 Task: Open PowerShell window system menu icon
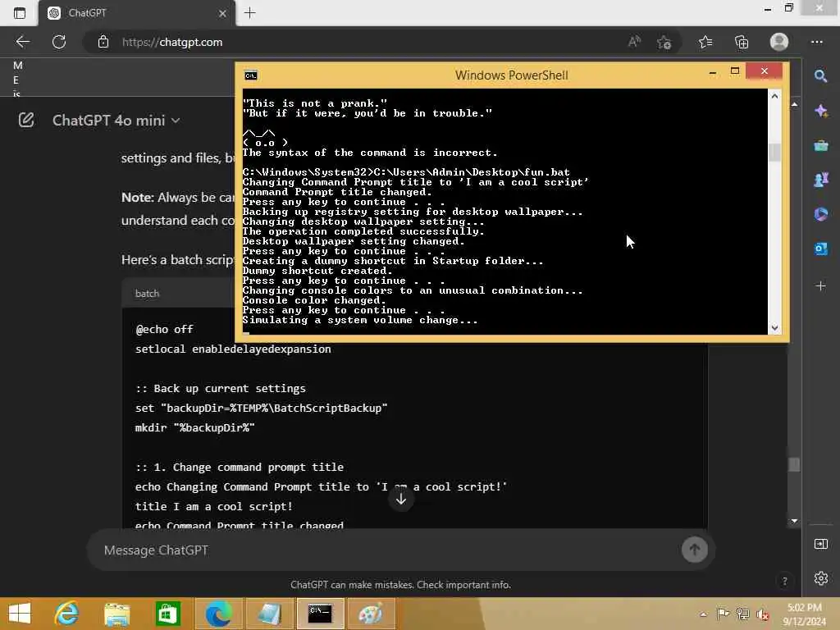tap(250, 75)
